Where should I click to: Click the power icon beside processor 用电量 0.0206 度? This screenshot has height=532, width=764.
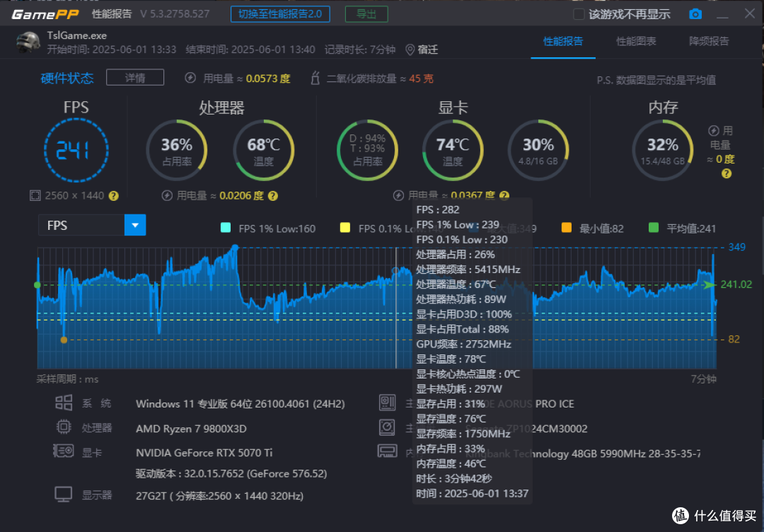tap(167, 196)
